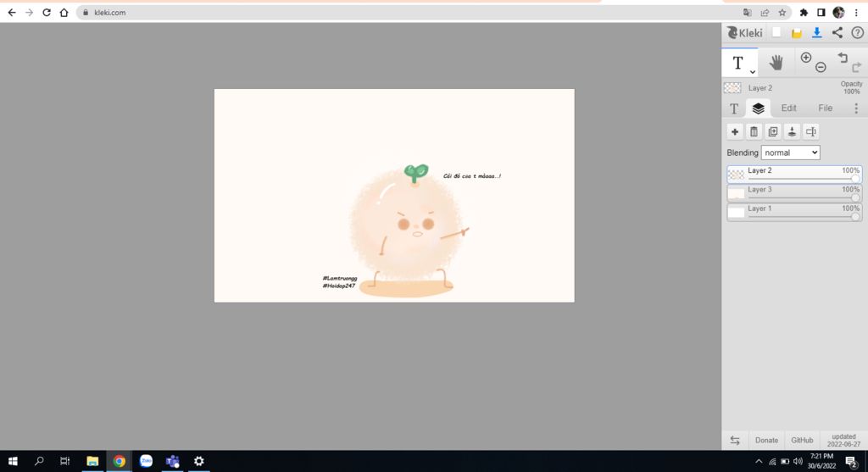Screen dimensions: 868x472
Task: Open File Explorer from taskbar
Action: (x=92, y=461)
